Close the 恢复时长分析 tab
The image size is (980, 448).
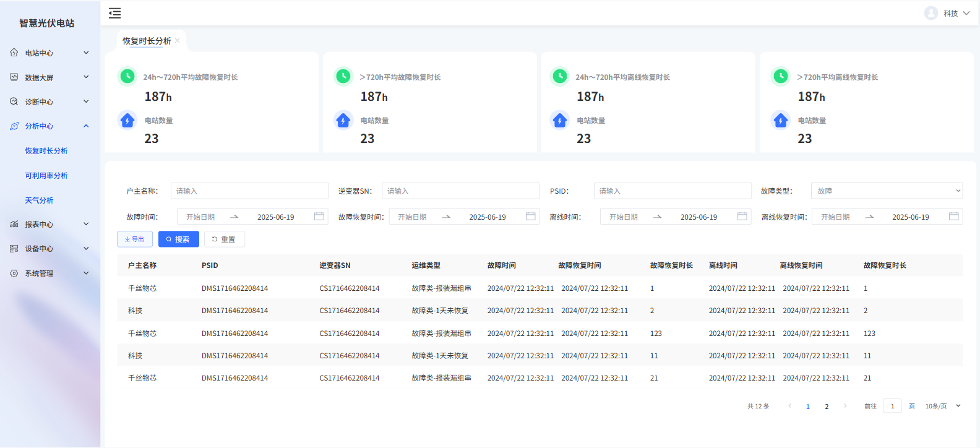(x=178, y=41)
